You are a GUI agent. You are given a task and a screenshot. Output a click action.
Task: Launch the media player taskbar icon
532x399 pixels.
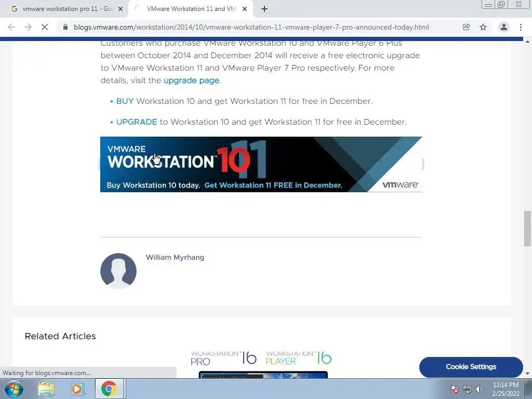pos(77,389)
